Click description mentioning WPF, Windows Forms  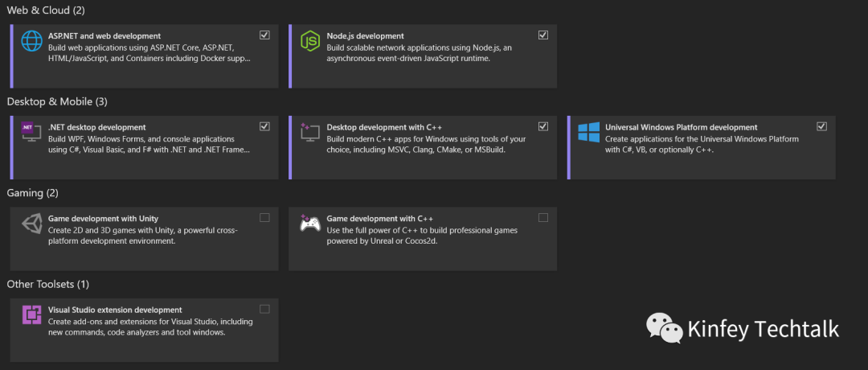[x=149, y=144]
